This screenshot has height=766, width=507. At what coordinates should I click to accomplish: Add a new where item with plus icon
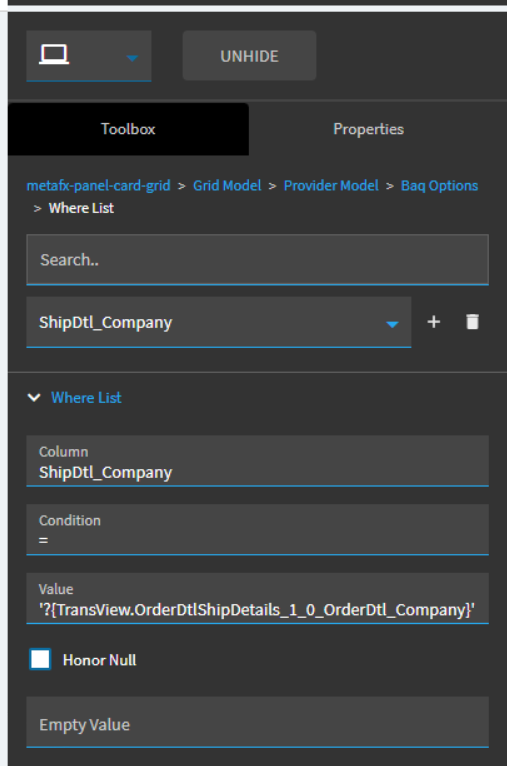point(434,322)
